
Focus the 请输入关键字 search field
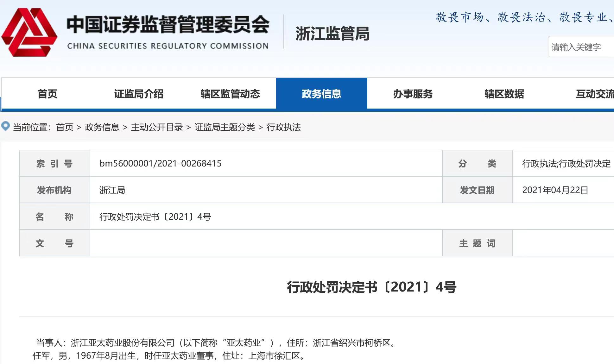pos(581,47)
